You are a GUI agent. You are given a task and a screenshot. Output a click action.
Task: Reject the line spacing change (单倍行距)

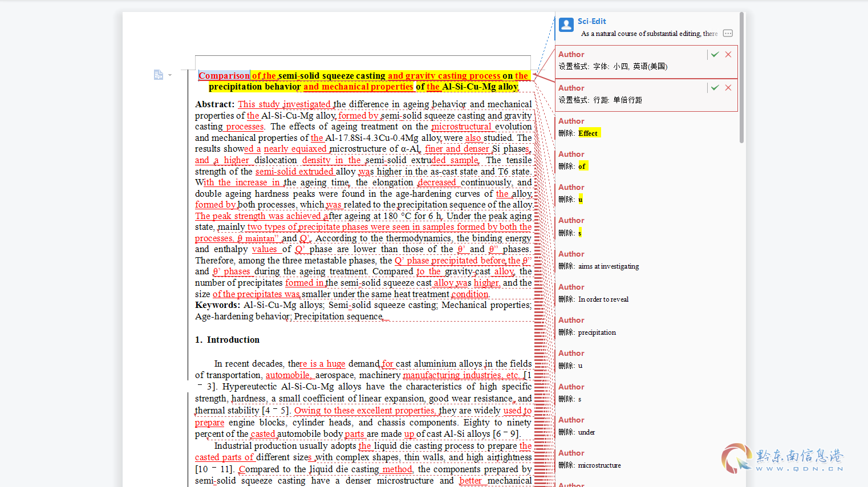[728, 88]
